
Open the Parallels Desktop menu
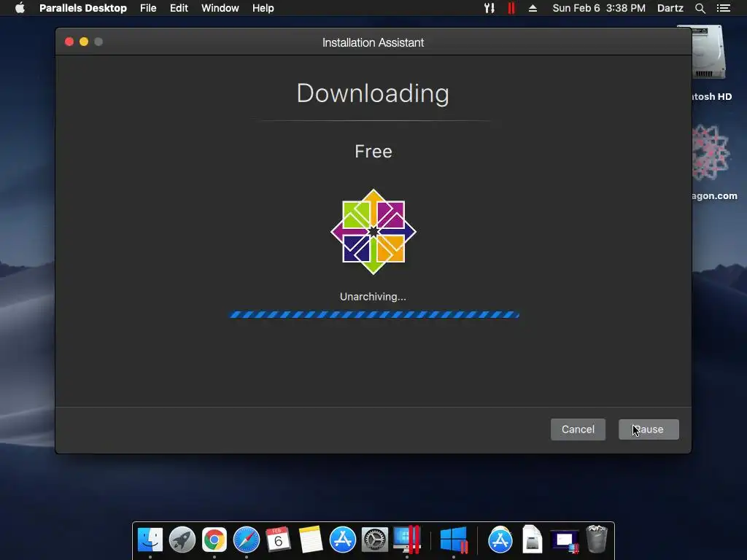coord(83,8)
